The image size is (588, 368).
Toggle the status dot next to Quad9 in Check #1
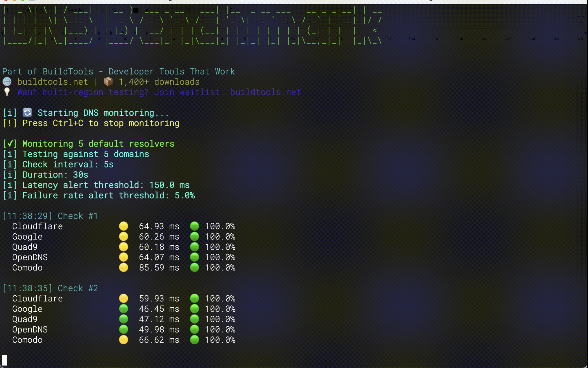point(123,246)
